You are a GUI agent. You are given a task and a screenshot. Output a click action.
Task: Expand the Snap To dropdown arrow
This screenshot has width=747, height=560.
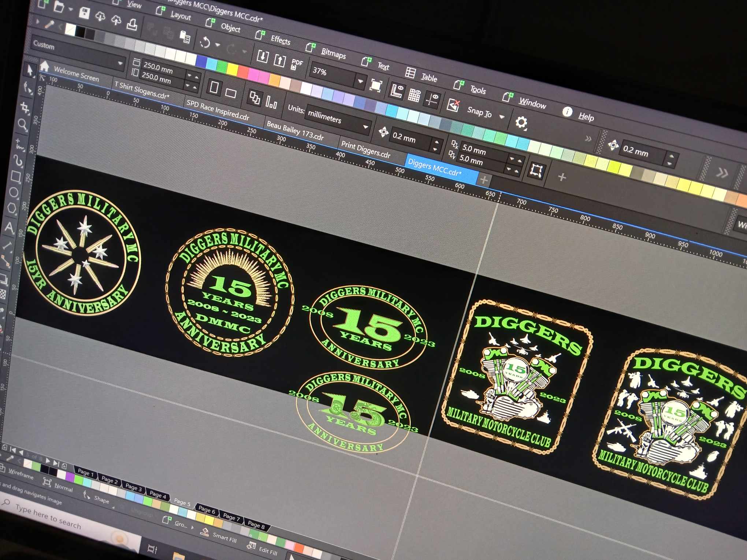[x=502, y=117]
